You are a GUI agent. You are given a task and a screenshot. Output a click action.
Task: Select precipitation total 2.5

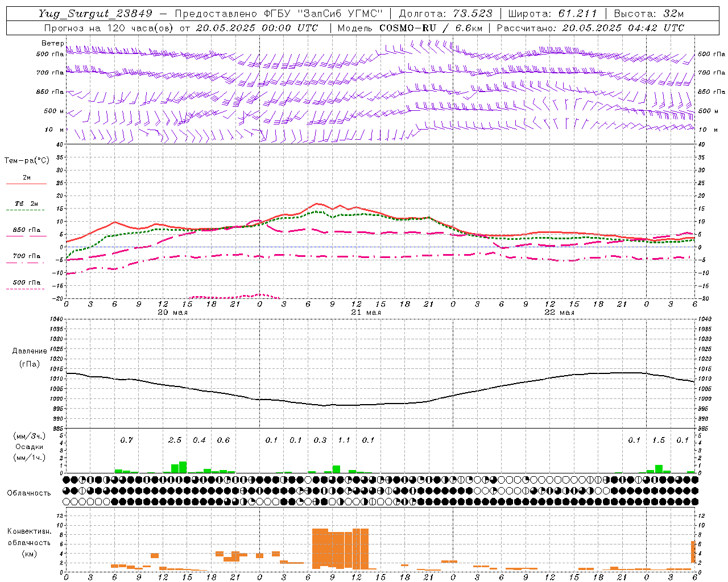pyautogui.click(x=175, y=440)
